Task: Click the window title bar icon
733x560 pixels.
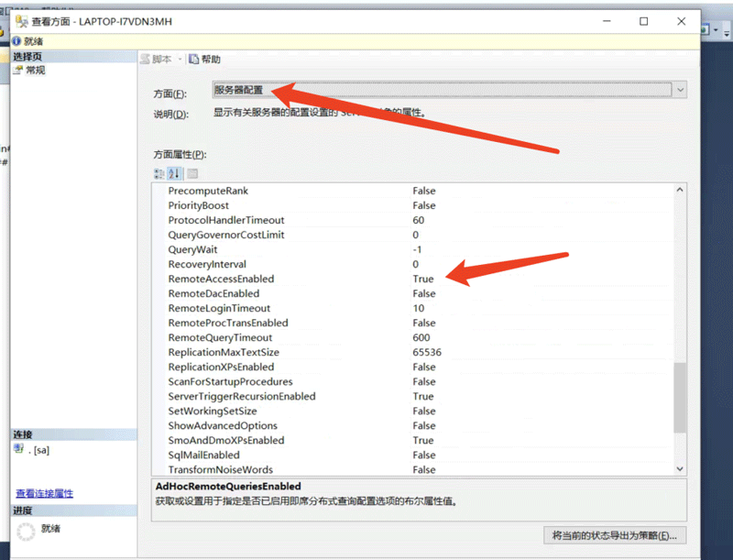Action: point(21,21)
